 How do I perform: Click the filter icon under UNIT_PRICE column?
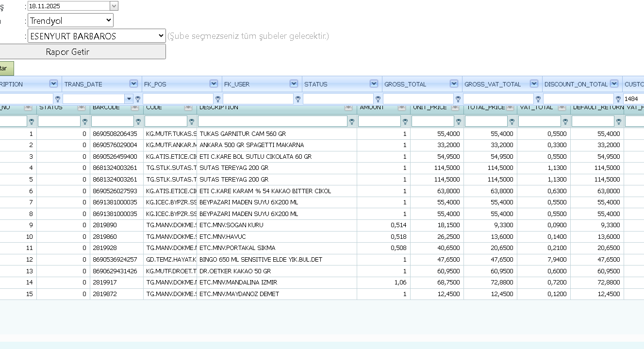tap(459, 121)
